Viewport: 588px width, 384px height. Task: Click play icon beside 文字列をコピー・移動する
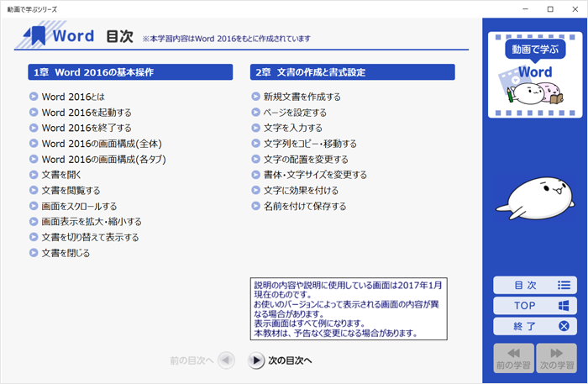(255, 143)
